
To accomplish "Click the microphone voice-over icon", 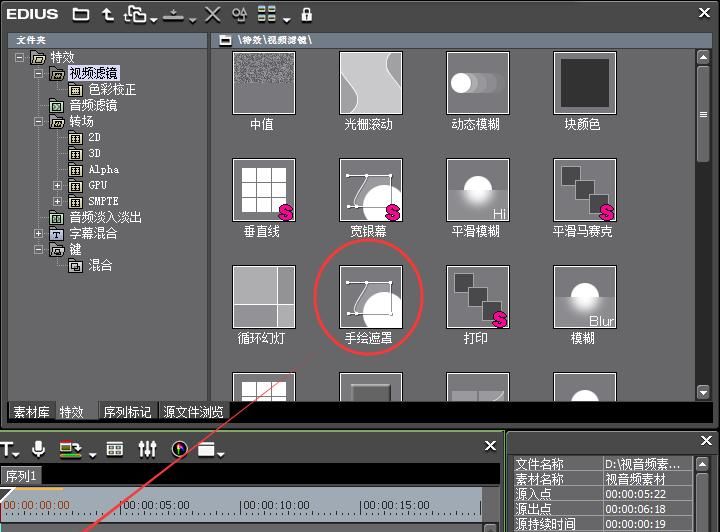I will (x=38, y=449).
